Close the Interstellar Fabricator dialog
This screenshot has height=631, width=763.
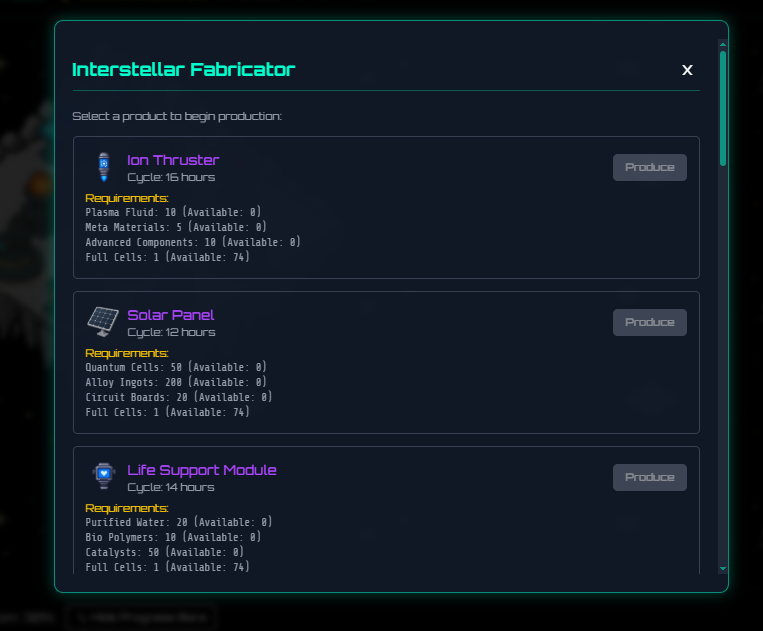click(x=687, y=70)
